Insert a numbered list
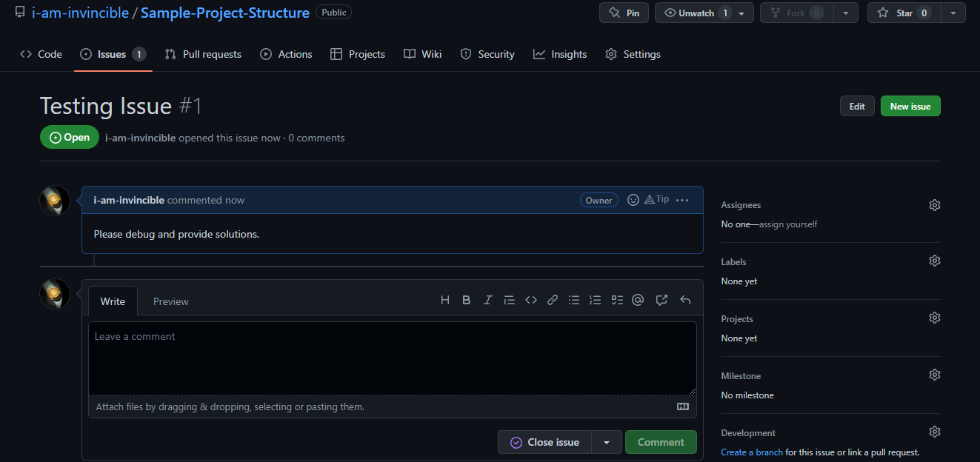This screenshot has width=980, height=462. (x=595, y=300)
